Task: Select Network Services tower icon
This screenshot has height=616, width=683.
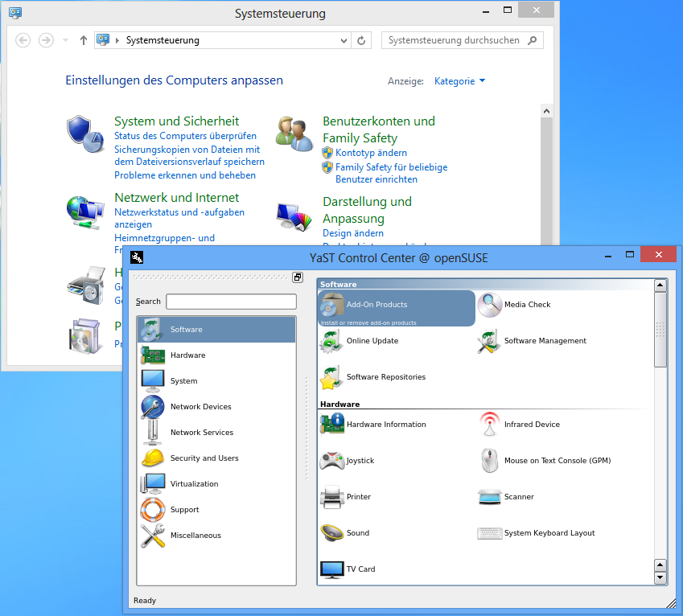Action: [153, 433]
